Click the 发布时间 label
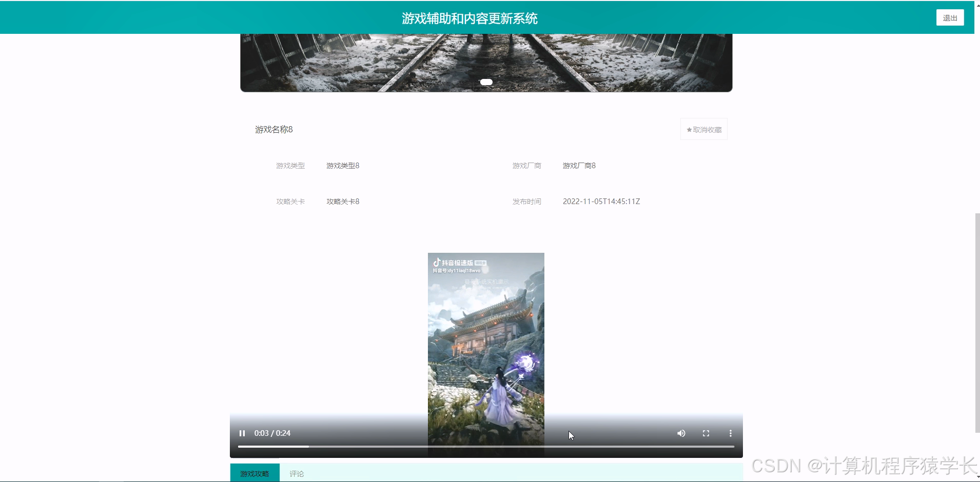 point(527,202)
